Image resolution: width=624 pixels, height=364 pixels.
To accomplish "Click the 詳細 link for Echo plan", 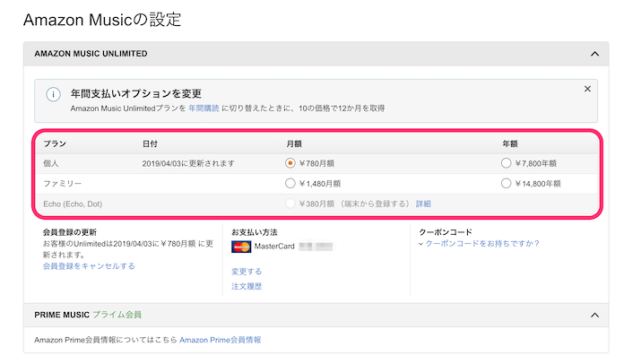I will 423,204.
